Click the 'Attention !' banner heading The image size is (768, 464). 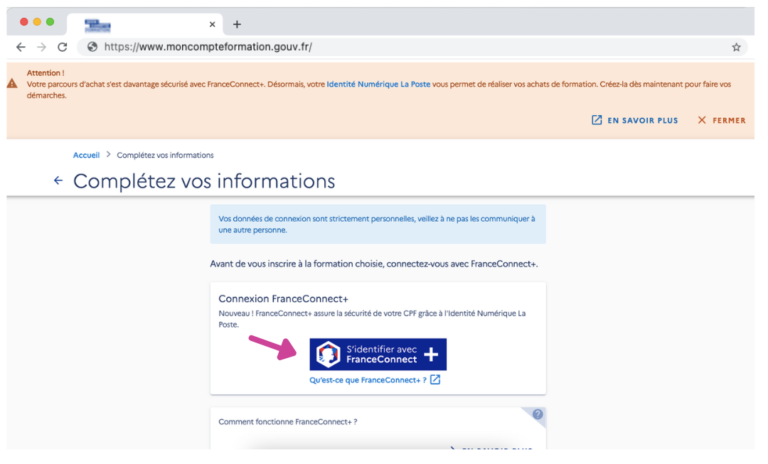pyautogui.click(x=46, y=73)
